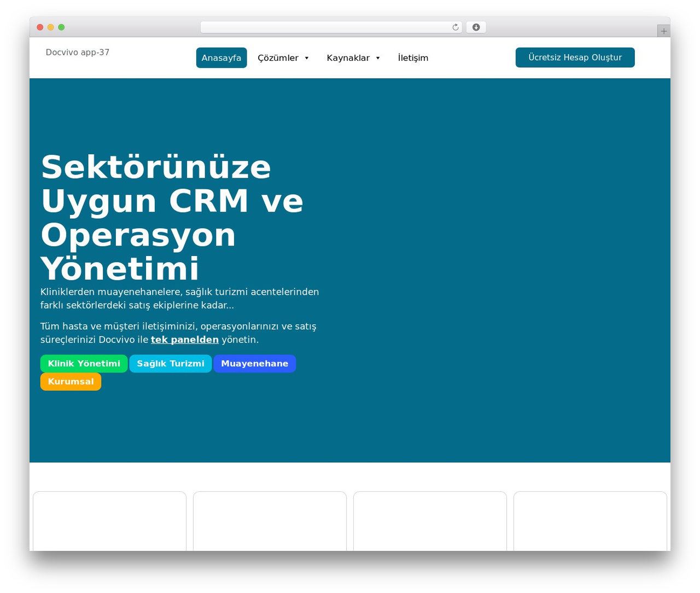Click the 'Sektörünüze Uygun CRM ve Operasyon Yönetimi' heading

pyautogui.click(x=172, y=218)
